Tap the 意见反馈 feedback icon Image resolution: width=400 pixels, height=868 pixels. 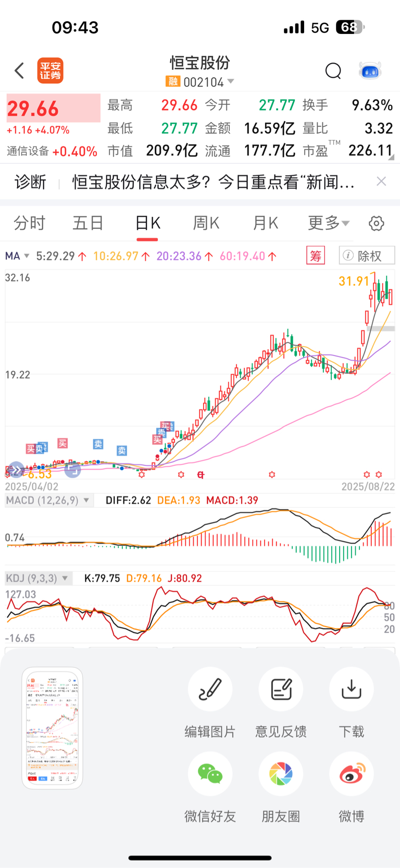click(281, 689)
